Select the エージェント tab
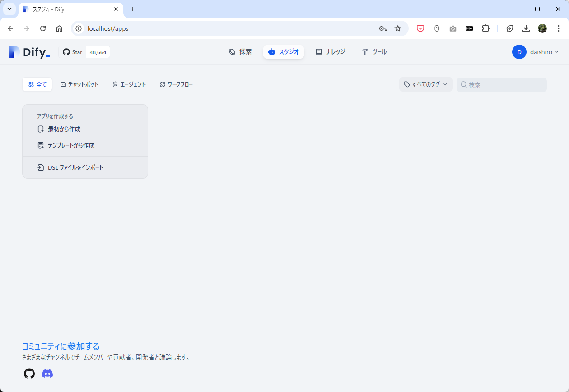Screen dimensions: 569x392 coord(129,84)
